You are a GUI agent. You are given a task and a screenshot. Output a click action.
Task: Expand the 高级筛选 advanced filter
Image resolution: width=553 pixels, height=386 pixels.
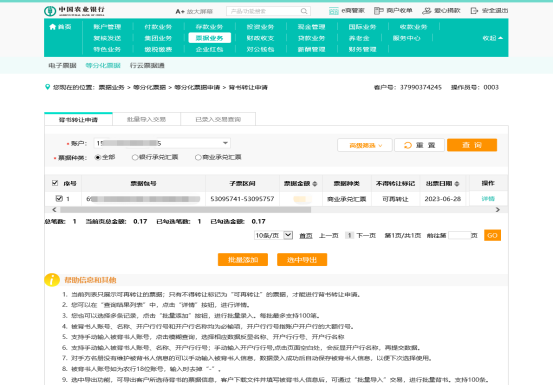[365, 145]
